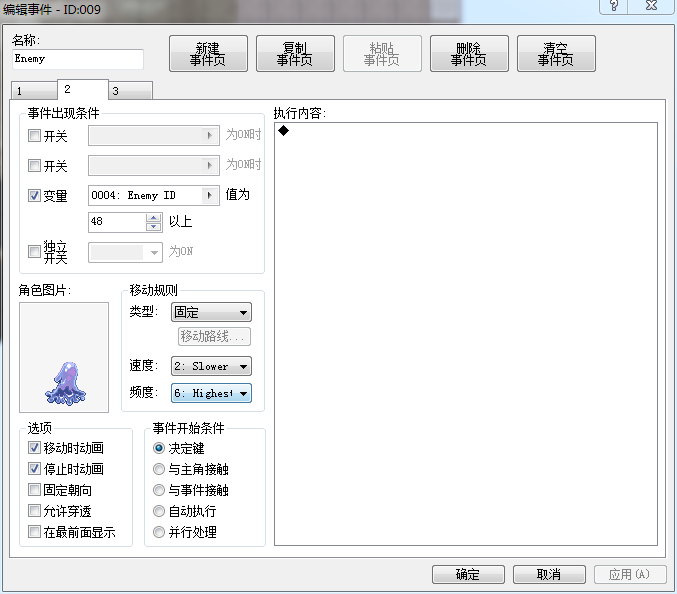The image size is (677, 594).
Task: Select the first empty command line diamond
Action: [283, 130]
